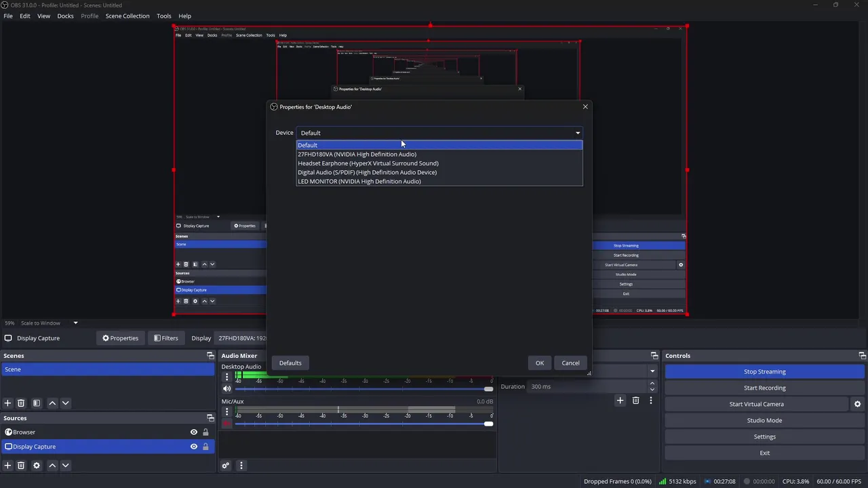Mute Desktop Audio speaker icon

(226, 389)
